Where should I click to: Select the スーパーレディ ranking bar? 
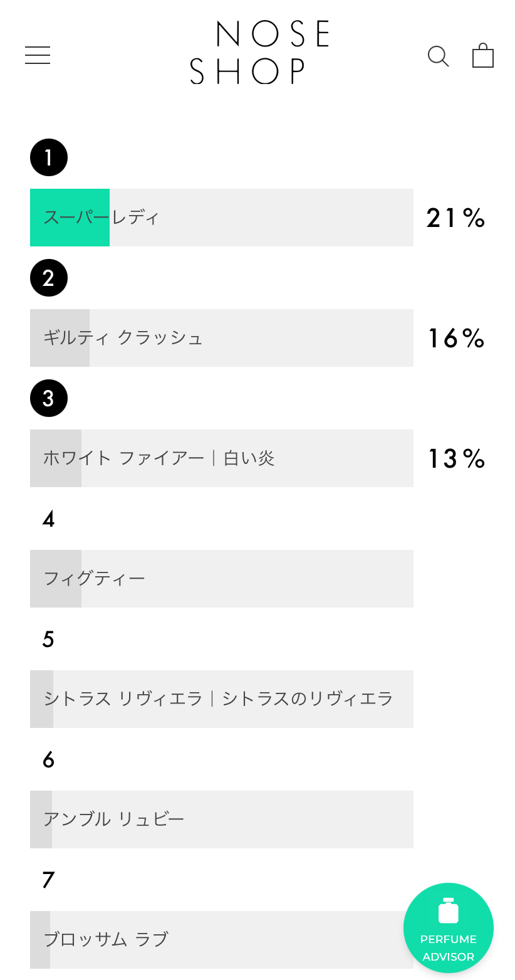(222, 218)
